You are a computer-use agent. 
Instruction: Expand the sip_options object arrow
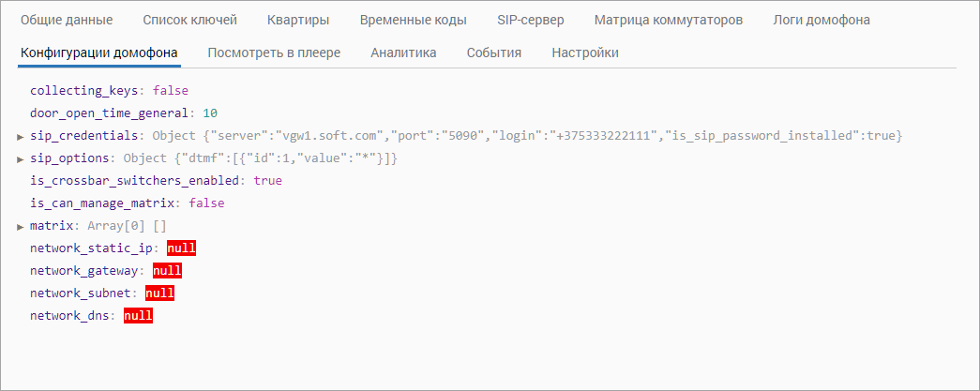coord(21,159)
